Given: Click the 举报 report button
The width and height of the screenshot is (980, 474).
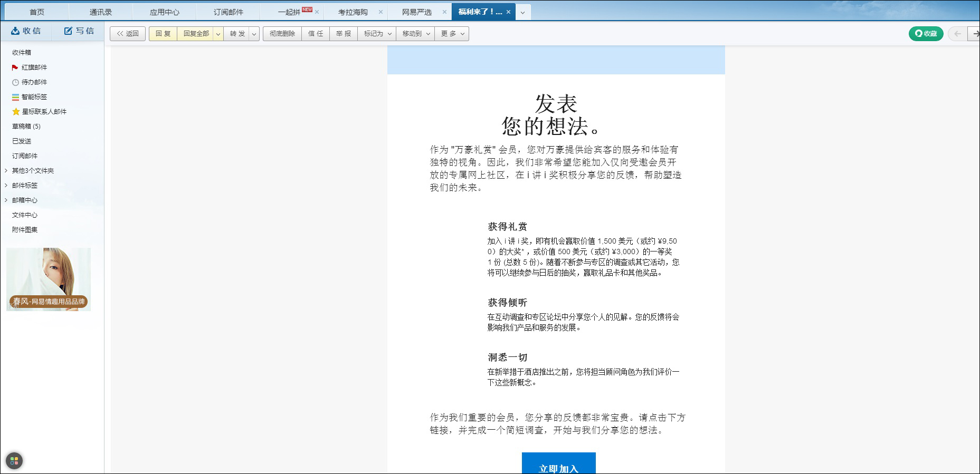Looking at the screenshot, I should [344, 34].
